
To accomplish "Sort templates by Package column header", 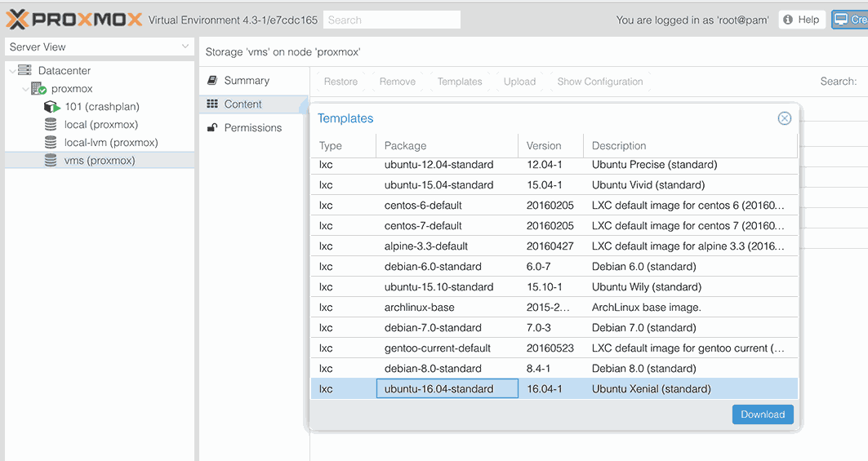I will coord(447,145).
